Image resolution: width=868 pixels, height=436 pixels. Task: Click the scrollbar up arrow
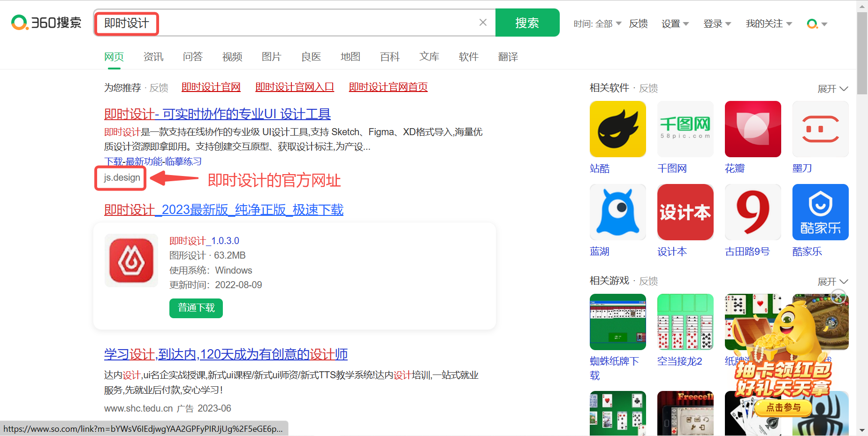(862, 6)
